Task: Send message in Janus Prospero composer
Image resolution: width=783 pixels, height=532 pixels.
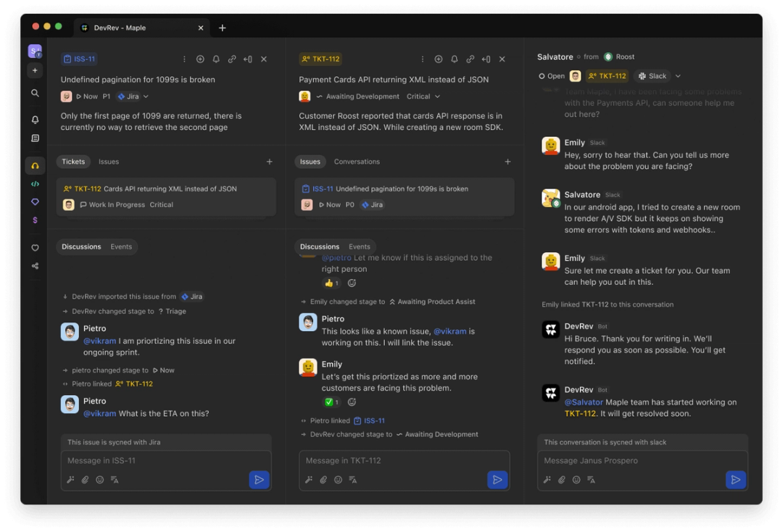Action: point(736,480)
